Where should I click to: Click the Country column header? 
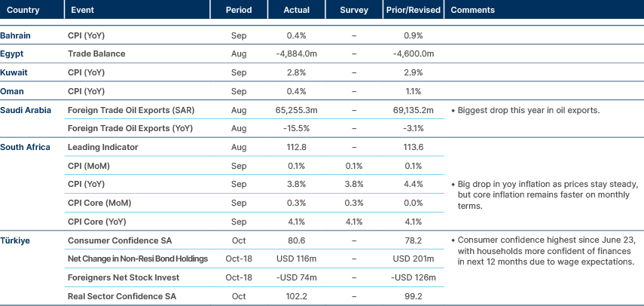click(20, 11)
